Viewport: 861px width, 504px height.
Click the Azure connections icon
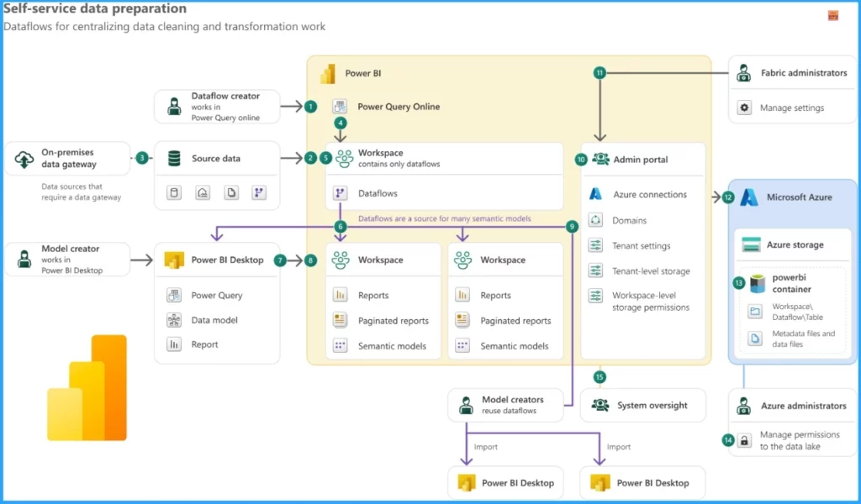pyautogui.click(x=595, y=194)
